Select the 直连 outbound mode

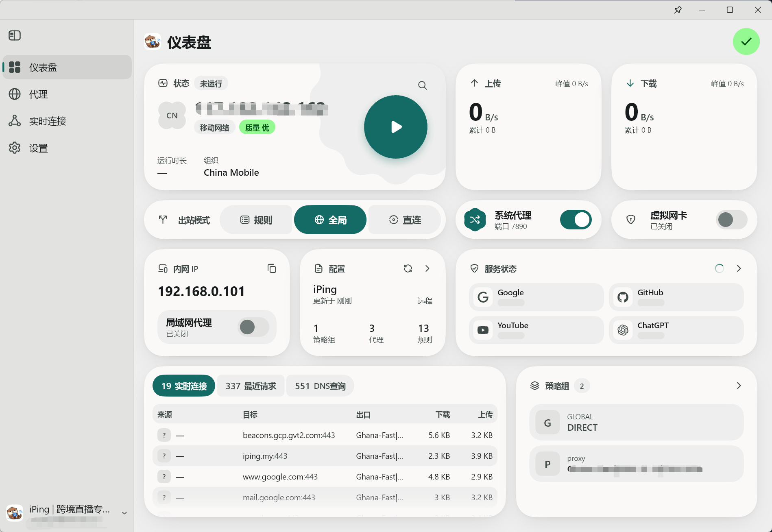pos(405,220)
